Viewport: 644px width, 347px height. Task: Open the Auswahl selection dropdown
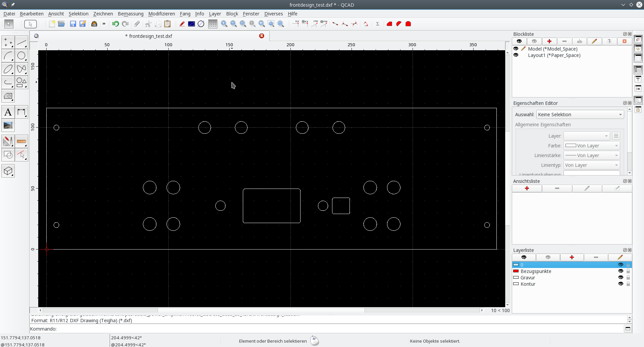click(x=580, y=115)
